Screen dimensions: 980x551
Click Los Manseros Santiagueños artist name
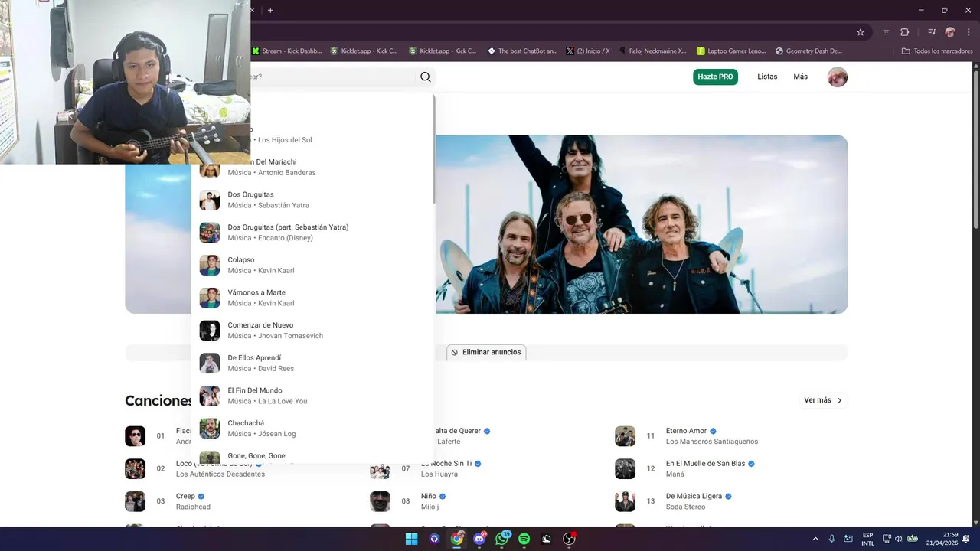pyautogui.click(x=712, y=442)
